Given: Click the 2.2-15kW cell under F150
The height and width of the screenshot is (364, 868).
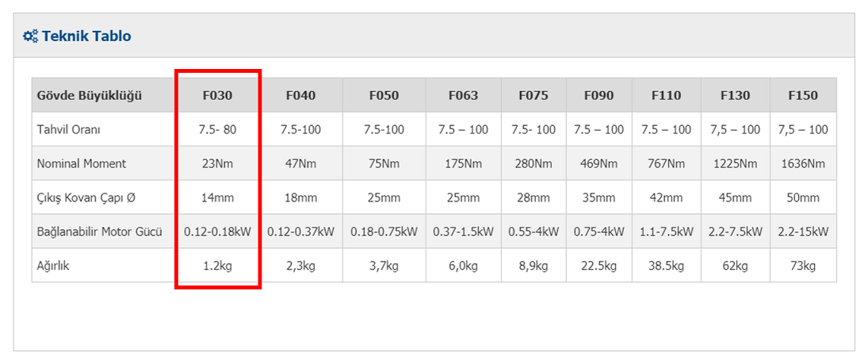Looking at the screenshot, I should click(x=803, y=232).
